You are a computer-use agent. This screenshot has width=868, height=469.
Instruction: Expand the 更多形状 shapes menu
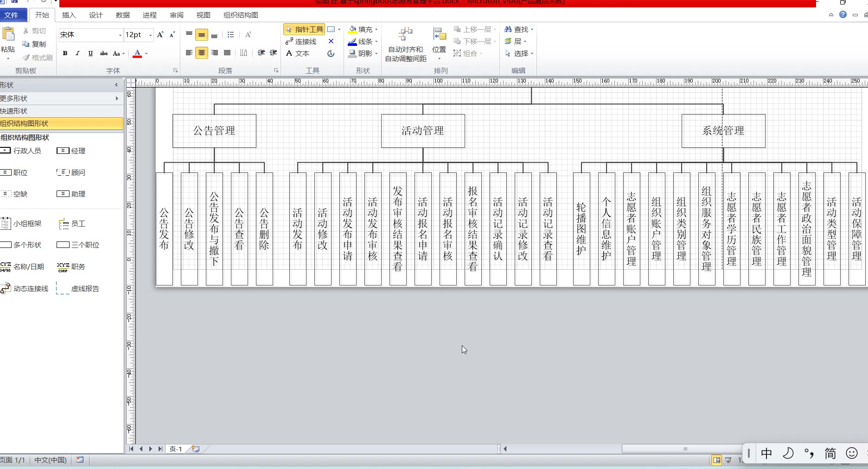(x=60, y=98)
